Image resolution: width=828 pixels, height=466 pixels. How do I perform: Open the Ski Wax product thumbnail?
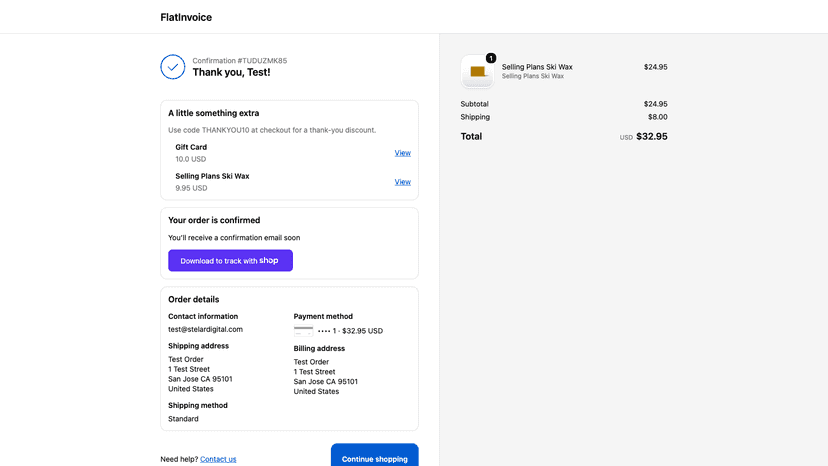[477, 71]
